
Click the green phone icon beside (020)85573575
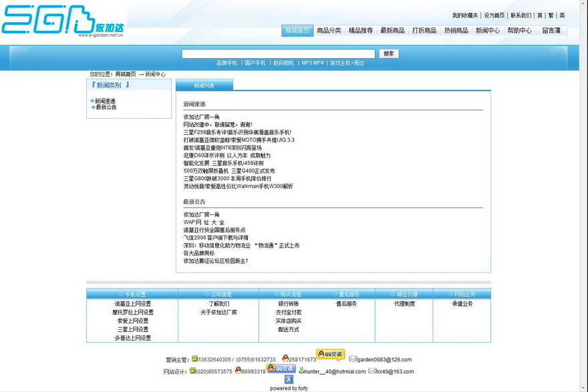192,371
